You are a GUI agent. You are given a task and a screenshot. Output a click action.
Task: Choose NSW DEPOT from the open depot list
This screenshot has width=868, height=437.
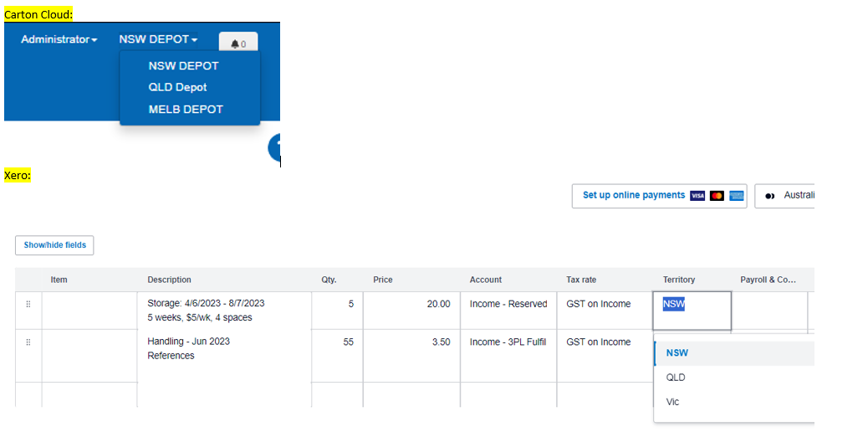point(183,66)
